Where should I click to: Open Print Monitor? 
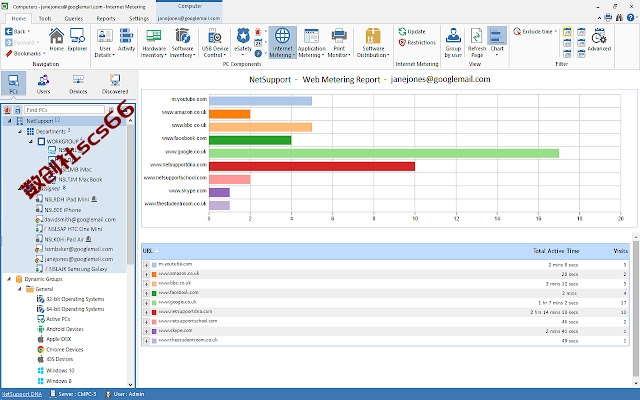coord(339,43)
